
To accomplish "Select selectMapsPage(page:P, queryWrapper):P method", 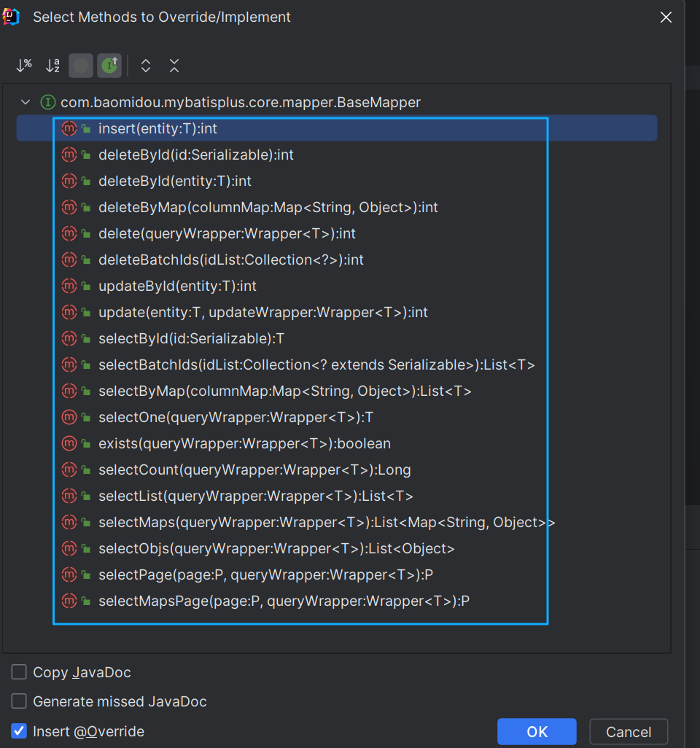I will tap(336, 601).
